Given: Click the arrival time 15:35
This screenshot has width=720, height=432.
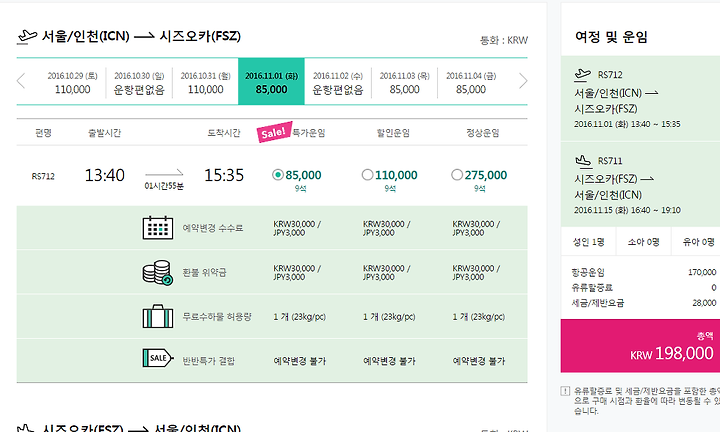Looking at the screenshot, I should click(x=224, y=175).
